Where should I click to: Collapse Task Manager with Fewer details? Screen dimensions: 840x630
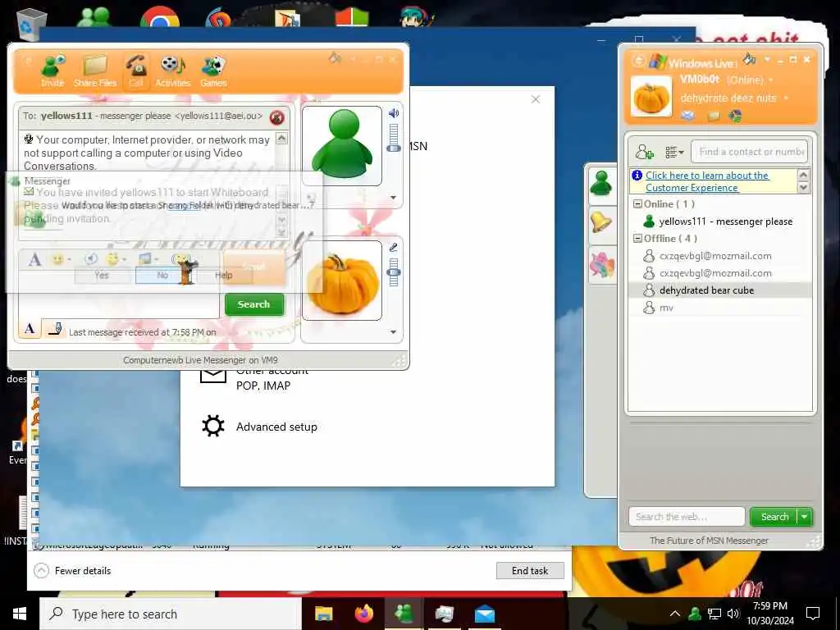tap(73, 571)
